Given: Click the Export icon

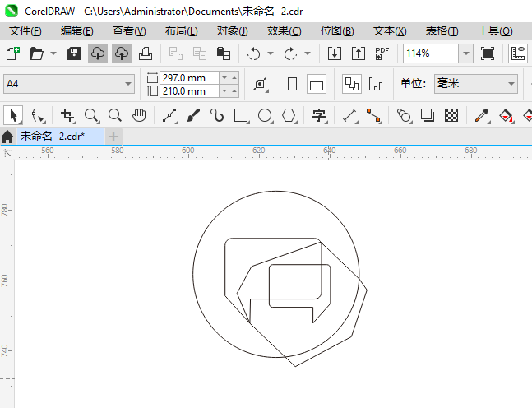Looking at the screenshot, I should 359,53.
